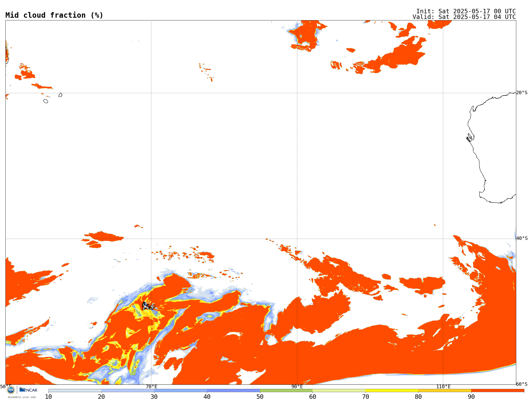Pick the golden 80–90 colorbar segment
The width and height of the screenshot is (532, 400).
445,391
